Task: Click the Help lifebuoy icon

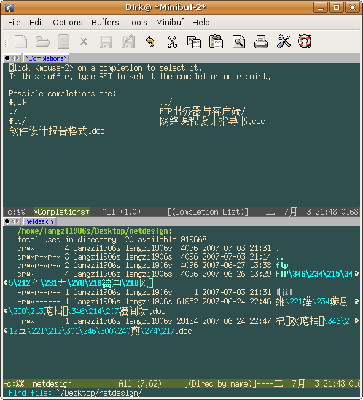Action: coord(304,42)
